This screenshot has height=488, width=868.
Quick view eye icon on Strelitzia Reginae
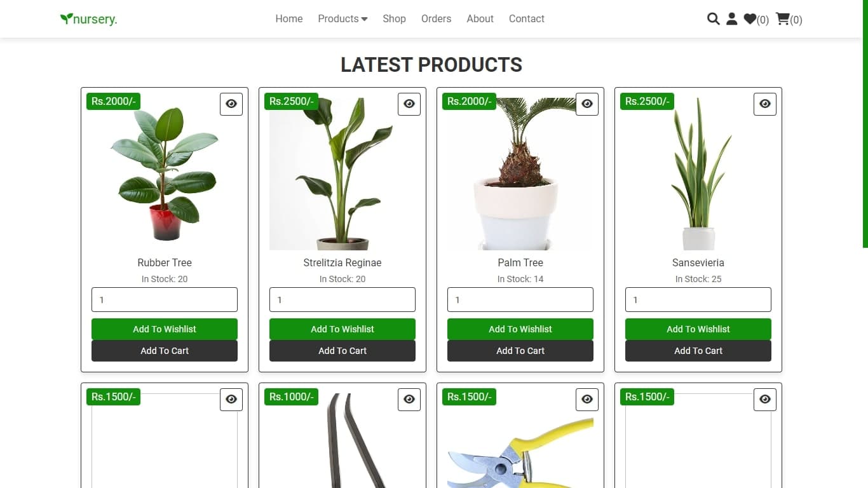click(x=409, y=104)
